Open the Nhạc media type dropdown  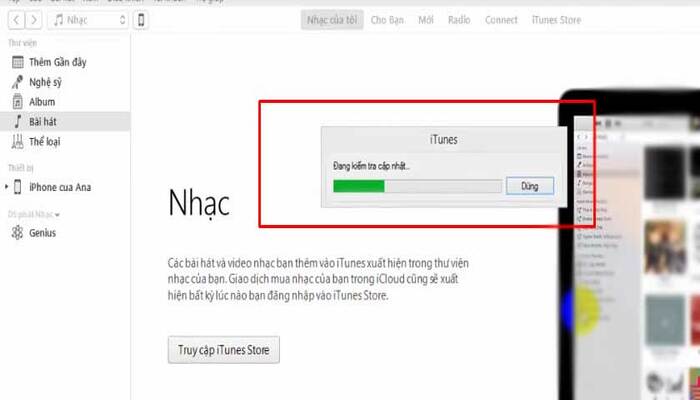[x=88, y=20]
